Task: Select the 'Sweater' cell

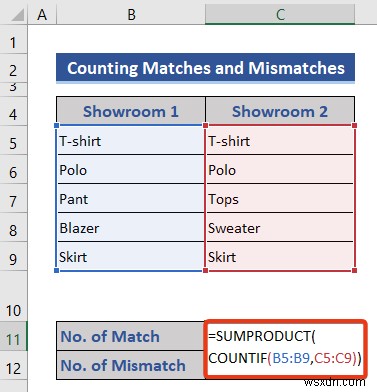Action: click(280, 227)
